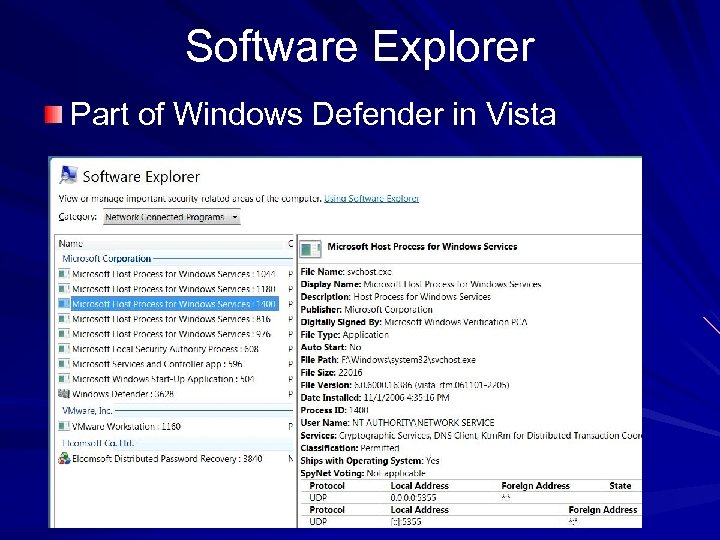Click the Local Security Authority Process icon
The image size is (720, 540).
pyautogui.click(x=64, y=349)
